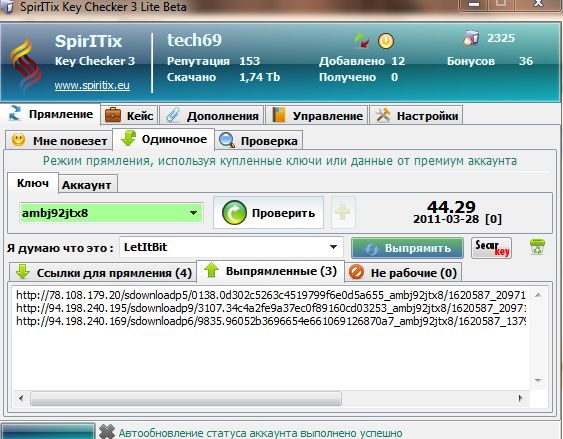Screen dimensions: 563x439
Task: Switch to the Прямление tab
Action: pyautogui.click(x=50, y=114)
